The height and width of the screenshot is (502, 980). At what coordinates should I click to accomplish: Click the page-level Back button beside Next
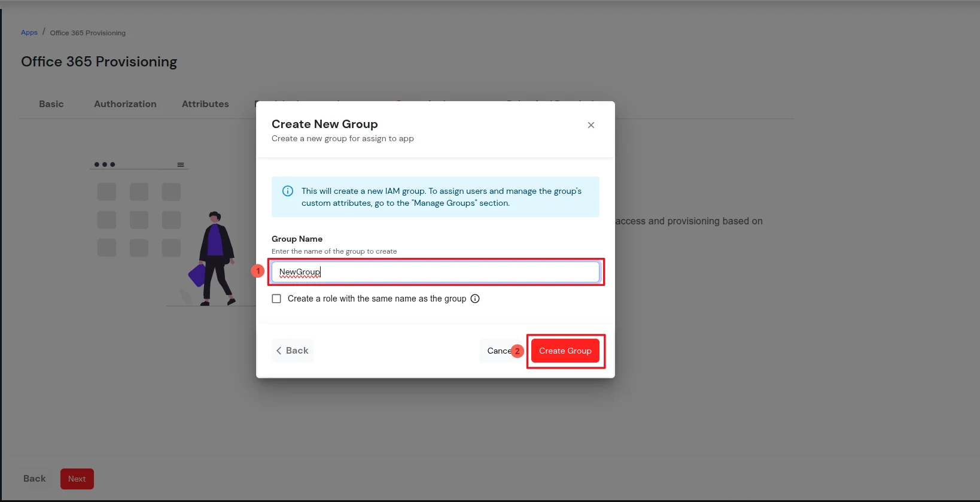(35, 479)
